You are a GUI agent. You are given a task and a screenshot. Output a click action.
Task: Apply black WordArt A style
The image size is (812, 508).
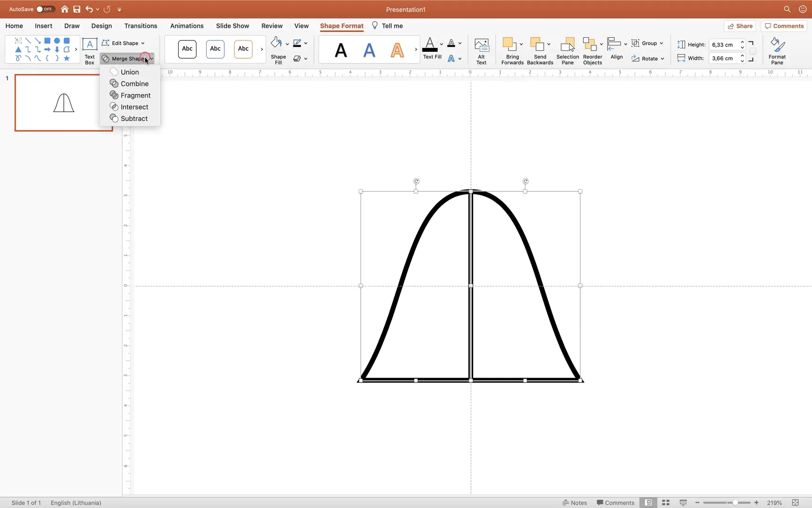coord(341,49)
